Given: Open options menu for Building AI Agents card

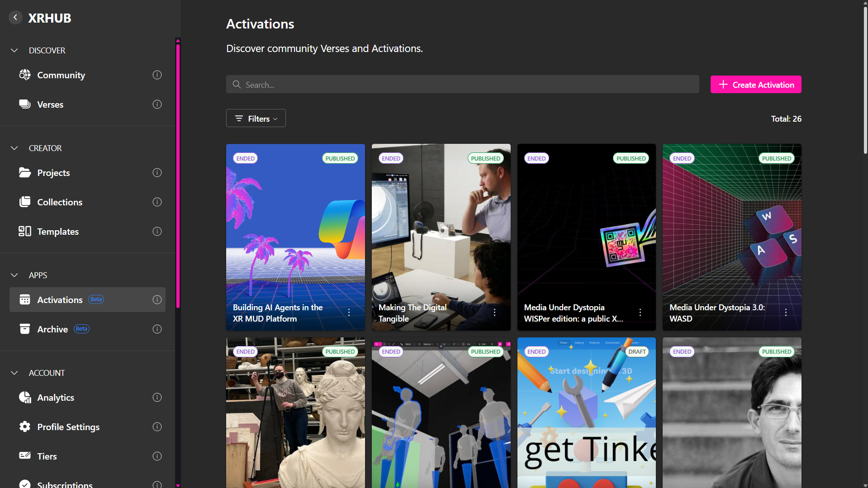Looking at the screenshot, I should coord(349,312).
